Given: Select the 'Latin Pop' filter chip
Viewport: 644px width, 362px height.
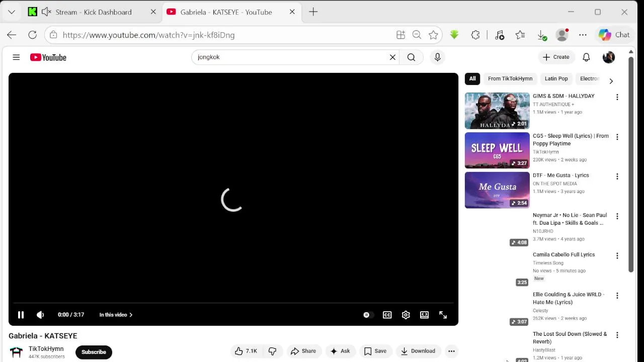Looking at the screenshot, I should tap(556, 78).
